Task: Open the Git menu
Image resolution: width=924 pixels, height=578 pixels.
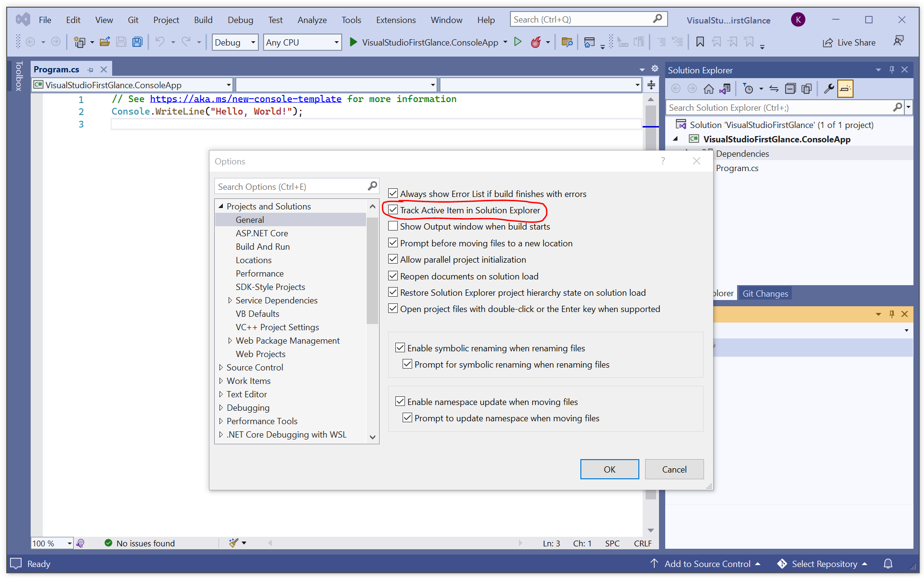Action: [x=133, y=20]
